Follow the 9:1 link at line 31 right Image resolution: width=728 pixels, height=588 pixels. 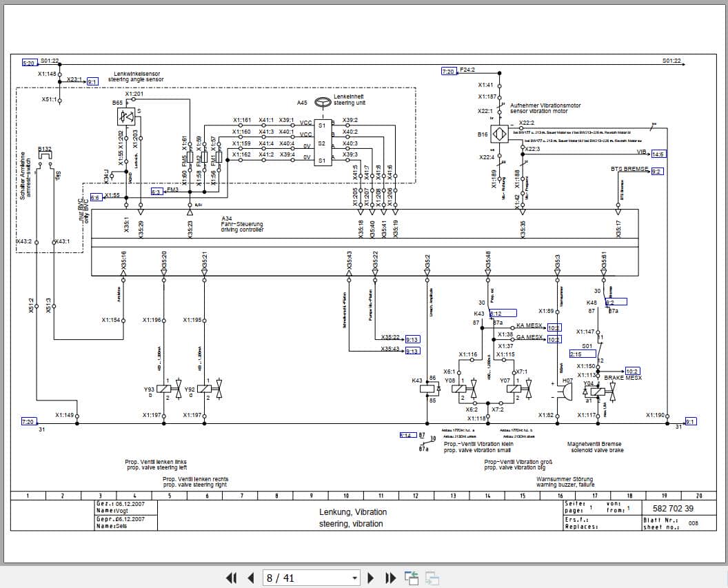click(x=691, y=421)
